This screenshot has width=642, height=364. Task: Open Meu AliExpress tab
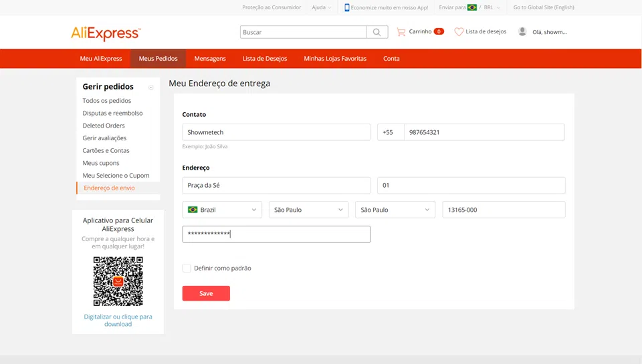click(101, 59)
